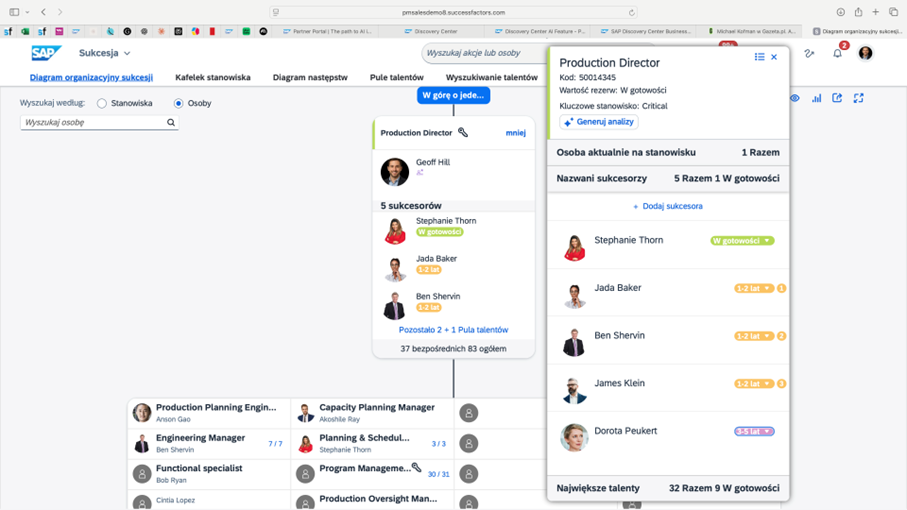The image size is (907, 510).
Task: Click the bar chart icon in diagram toolbar
Action: [816, 98]
